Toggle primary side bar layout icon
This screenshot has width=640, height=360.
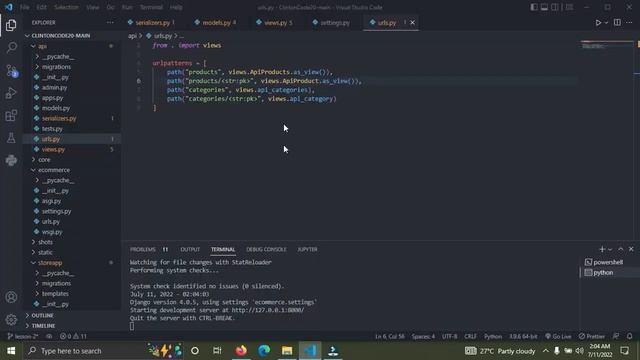[x=534, y=7]
